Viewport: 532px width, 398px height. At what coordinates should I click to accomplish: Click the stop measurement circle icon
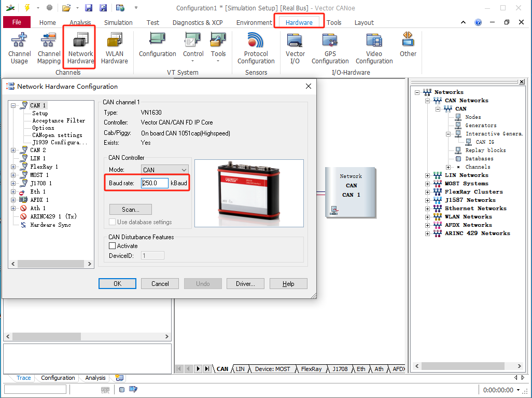click(x=50, y=7)
